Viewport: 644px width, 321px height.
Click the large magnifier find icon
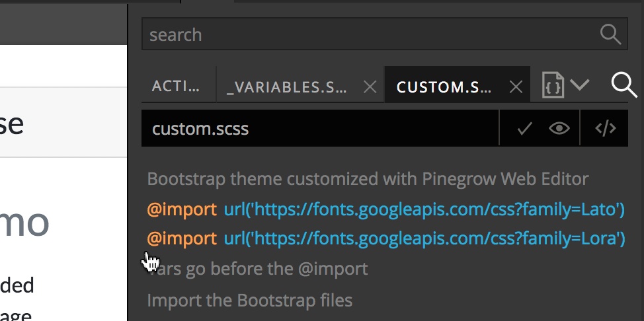(x=624, y=85)
